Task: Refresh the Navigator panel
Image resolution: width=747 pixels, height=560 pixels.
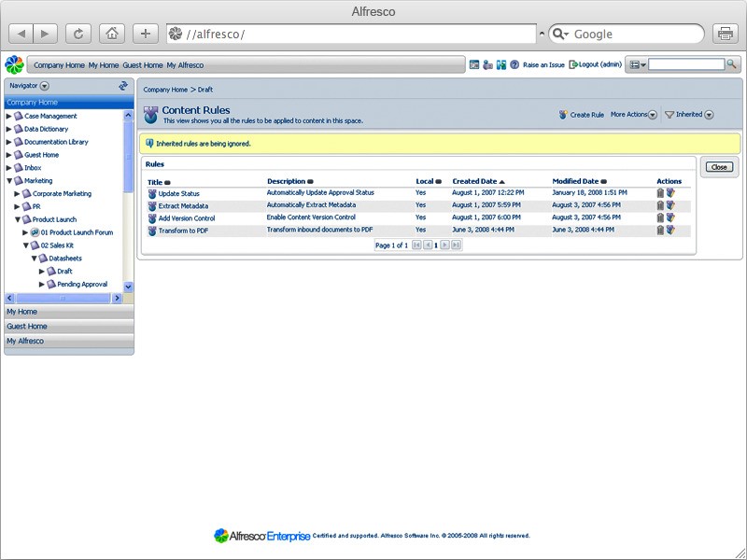Action: (124, 84)
